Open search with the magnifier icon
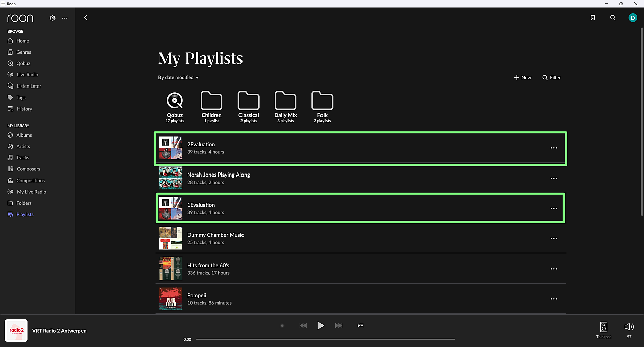The width and height of the screenshot is (644, 347). coord(613,18)
